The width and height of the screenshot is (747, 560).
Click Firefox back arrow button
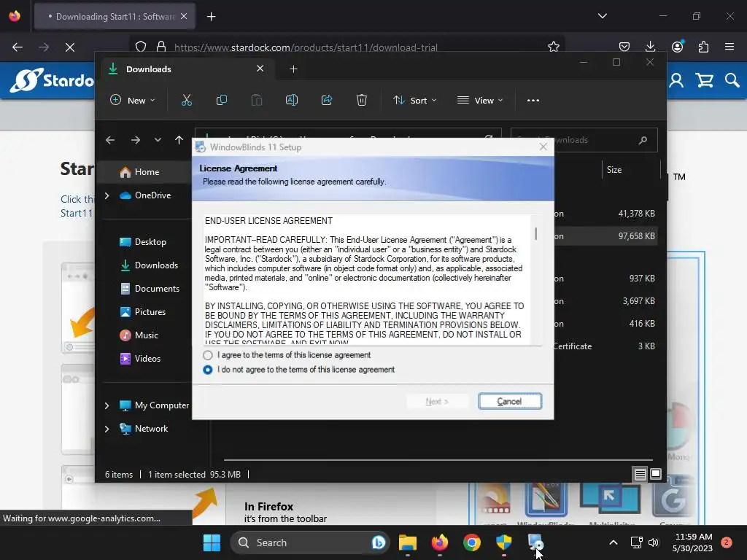(x=18, y=47)
